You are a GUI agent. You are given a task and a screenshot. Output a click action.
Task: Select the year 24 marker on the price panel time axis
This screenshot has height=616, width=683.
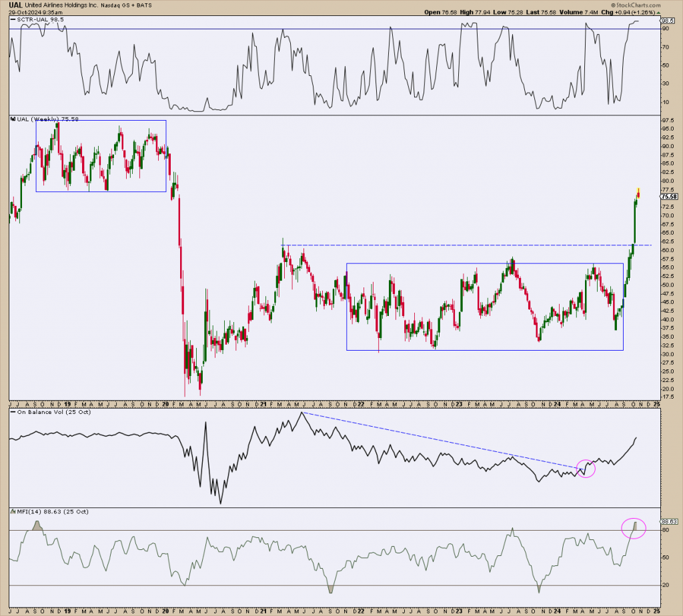[x=558, y=405]
